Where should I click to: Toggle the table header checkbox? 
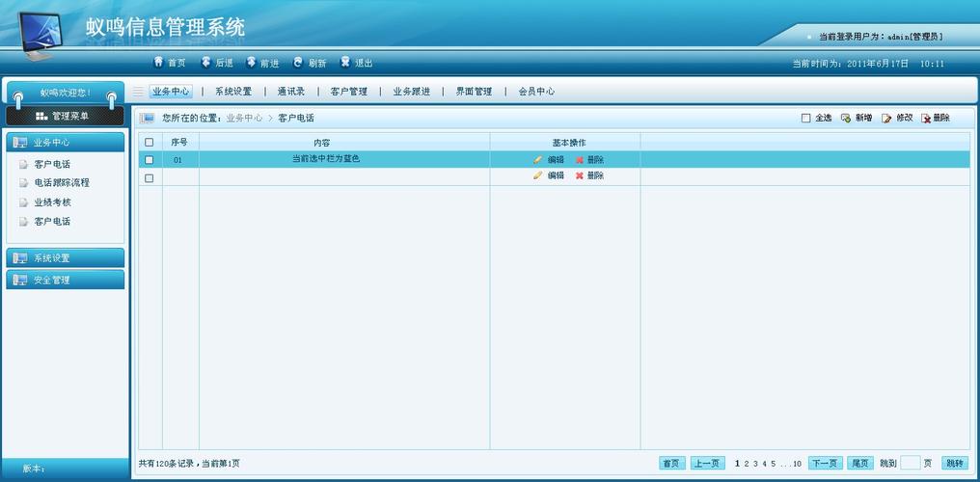pos(149,143)
